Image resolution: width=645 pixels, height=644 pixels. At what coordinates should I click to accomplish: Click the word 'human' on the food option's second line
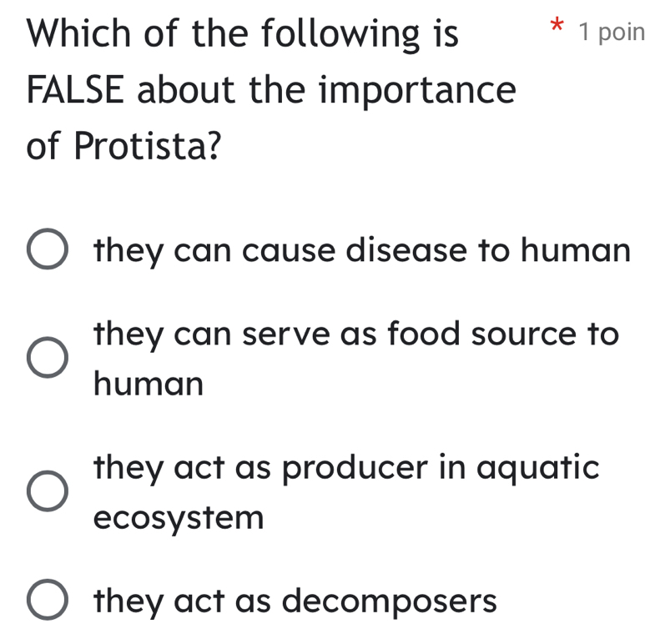tap(149, 385)
